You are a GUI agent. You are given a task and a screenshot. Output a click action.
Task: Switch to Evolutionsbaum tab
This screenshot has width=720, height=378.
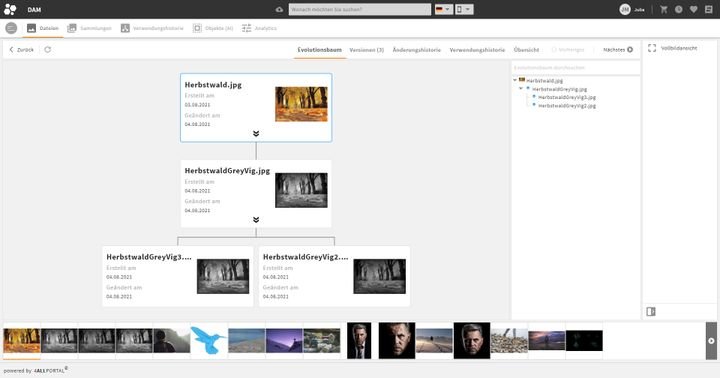pyautogui.click(x=320, y=50)
